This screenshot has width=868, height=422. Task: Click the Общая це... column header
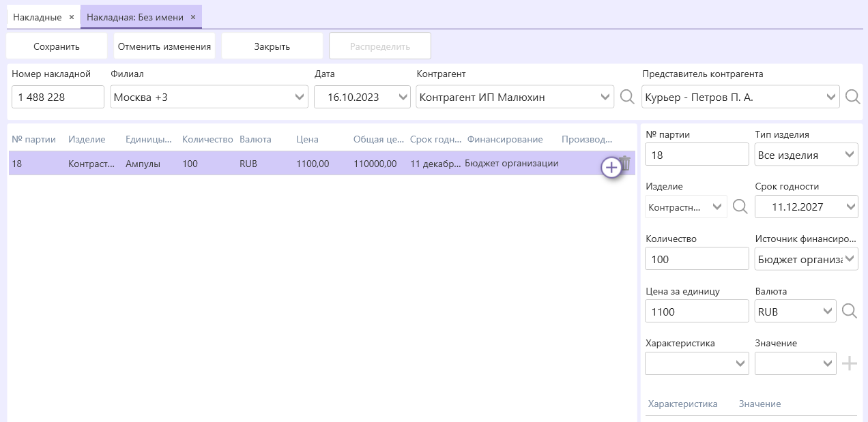(379, 139)
